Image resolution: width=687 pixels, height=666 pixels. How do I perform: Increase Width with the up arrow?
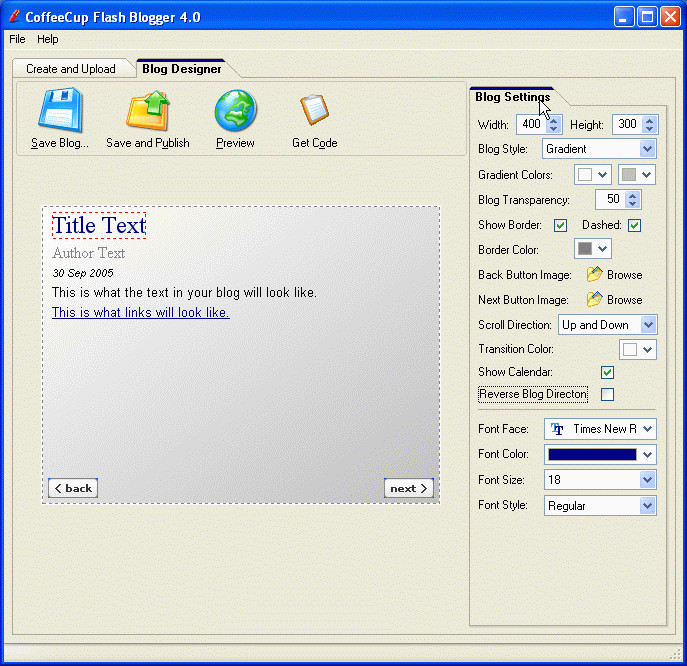pyautogui.click(x=553, y=120)
